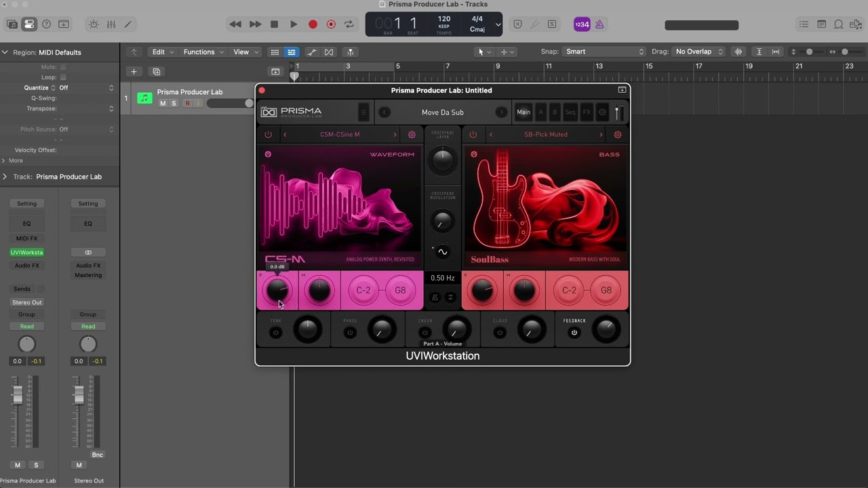
Task: Open the Functions menu
Action: [x=203, y=52]
